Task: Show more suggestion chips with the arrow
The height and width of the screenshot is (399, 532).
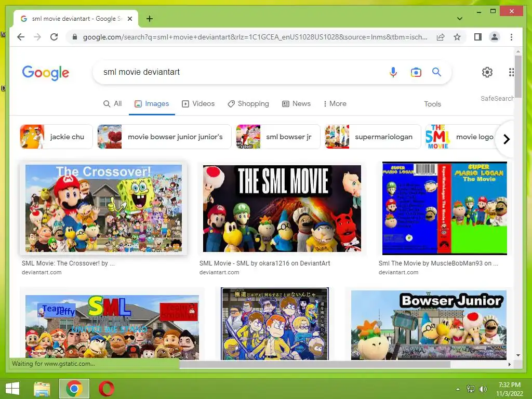Action: click(506, 139)
